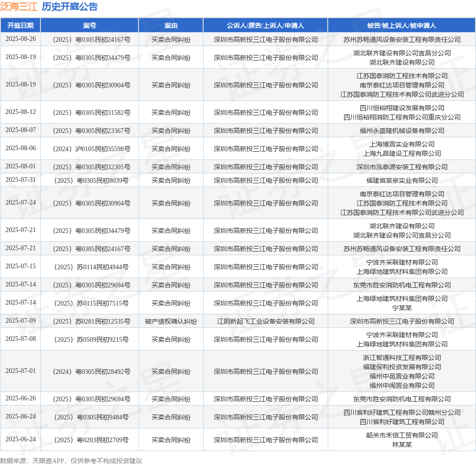The width and height of the screenshot is (476, 465).
Task: Click the 公诉人/原告/上诉人/申请人 column header
Action: (265, 26)
